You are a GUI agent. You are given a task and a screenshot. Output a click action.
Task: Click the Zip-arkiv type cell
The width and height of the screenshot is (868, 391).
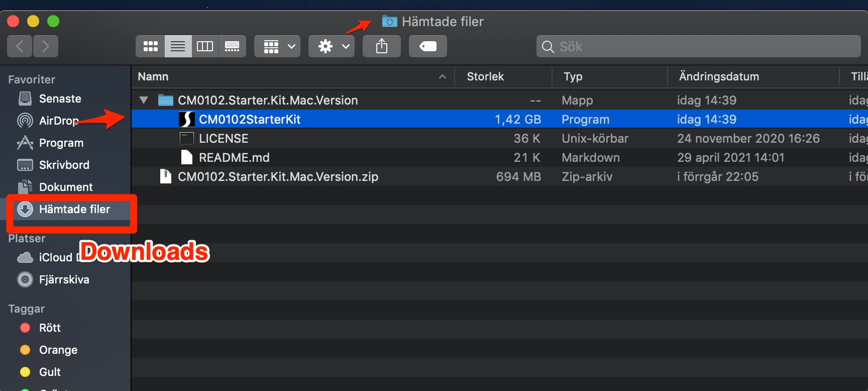pos(587,176)
